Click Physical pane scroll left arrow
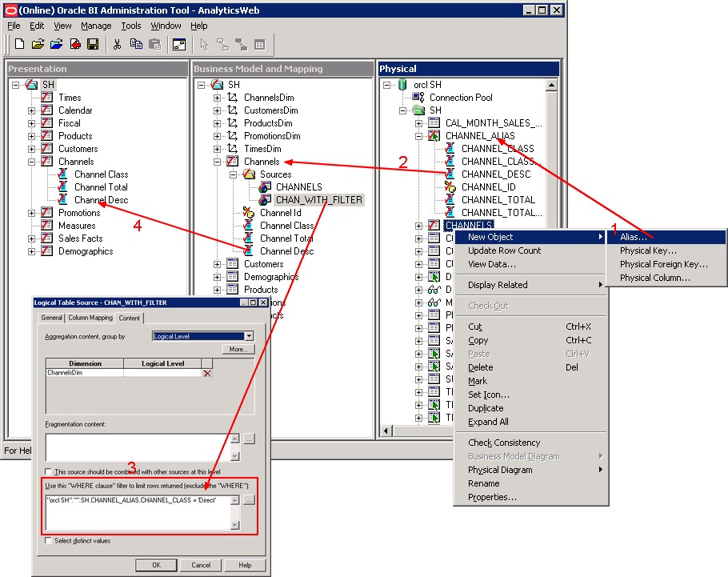This screenshot has width=728, height=577. pos(386,431)
